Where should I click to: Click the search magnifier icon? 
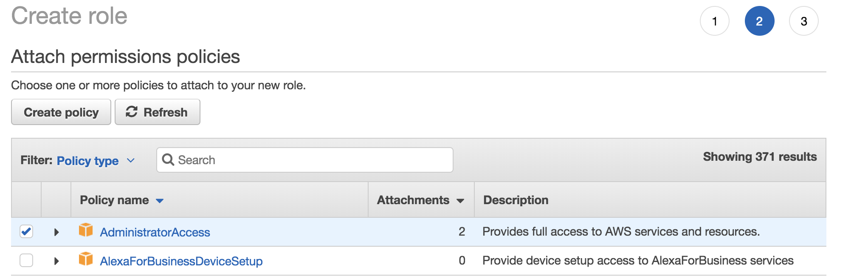pyautogui.click(x=168, y=160)
